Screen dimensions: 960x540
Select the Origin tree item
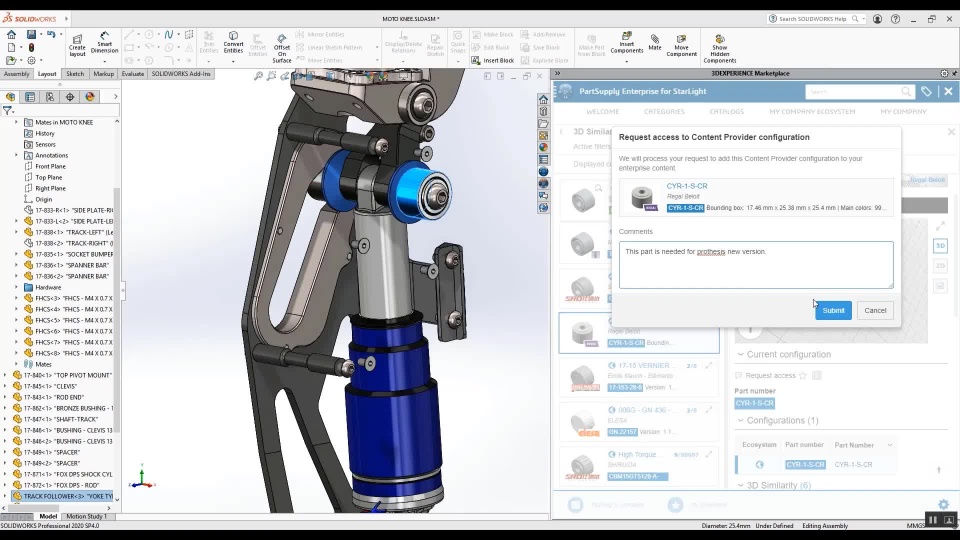[x=43, y=199]
